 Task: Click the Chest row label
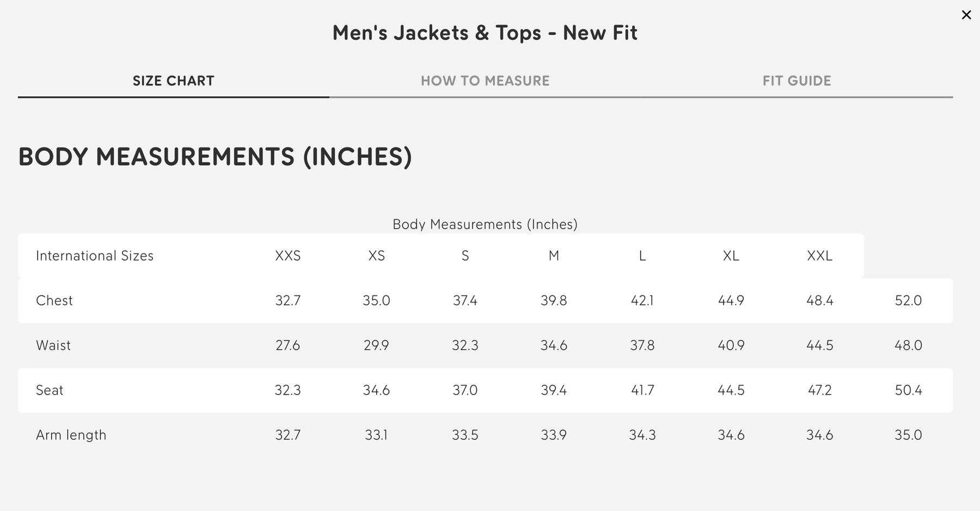tap(54, 300)
